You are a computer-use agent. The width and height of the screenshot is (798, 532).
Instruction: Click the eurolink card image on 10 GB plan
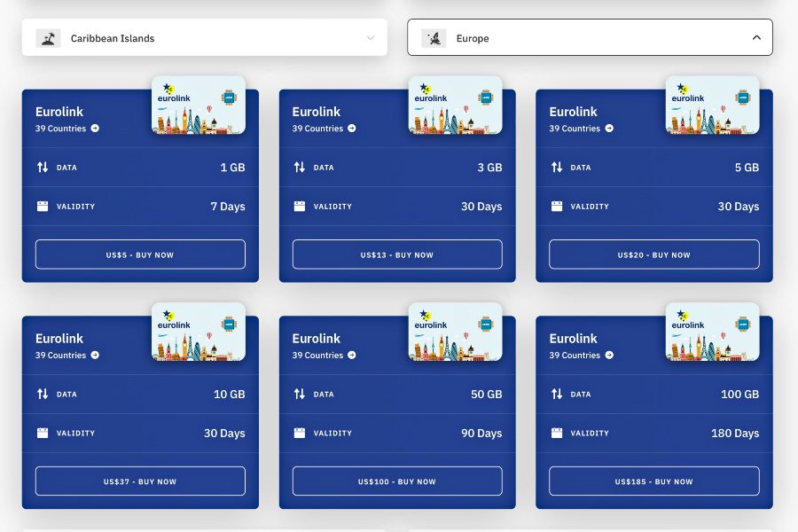[x=199, y=332]
